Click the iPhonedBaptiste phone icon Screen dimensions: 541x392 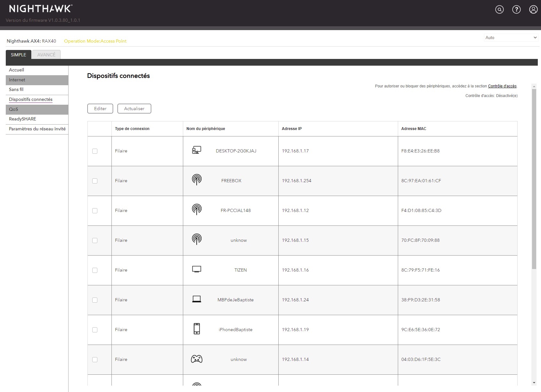[x=197, y=329]
